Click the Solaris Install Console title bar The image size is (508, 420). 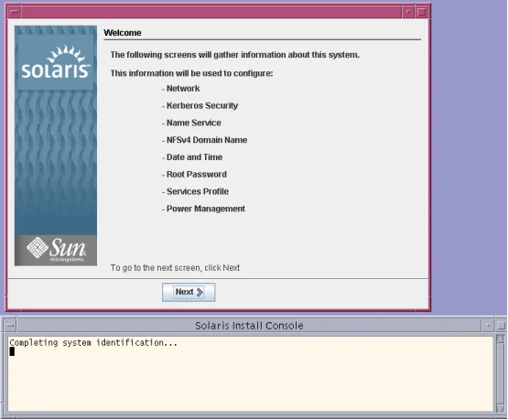(x=249, y=326)
